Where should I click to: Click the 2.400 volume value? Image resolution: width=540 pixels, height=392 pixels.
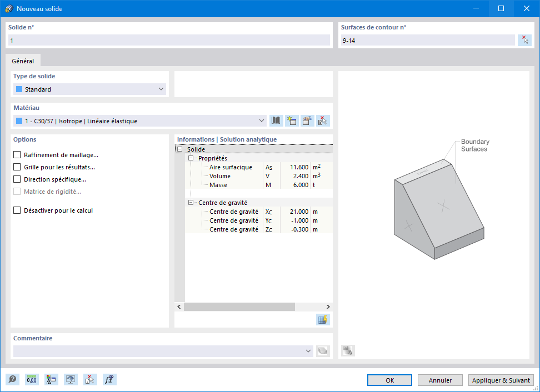[x=301, y=176]
